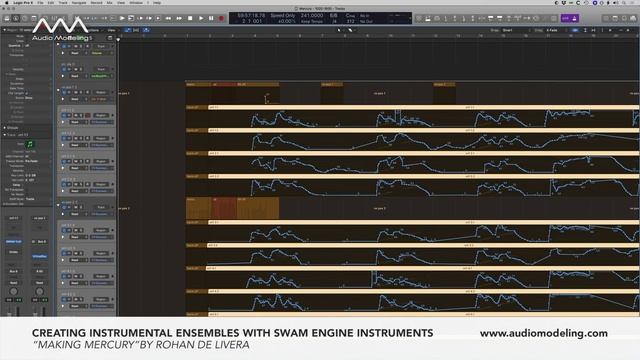Image resolution: width=640 pixels, height=360 pixels.
Task: Open the Navigate menu
Action: (79, 2)
